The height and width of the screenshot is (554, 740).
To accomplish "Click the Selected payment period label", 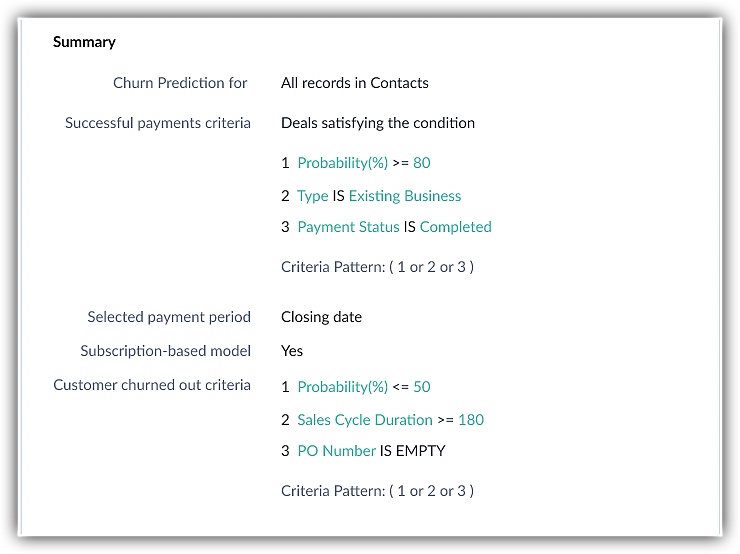I will [x=169, y=317].
